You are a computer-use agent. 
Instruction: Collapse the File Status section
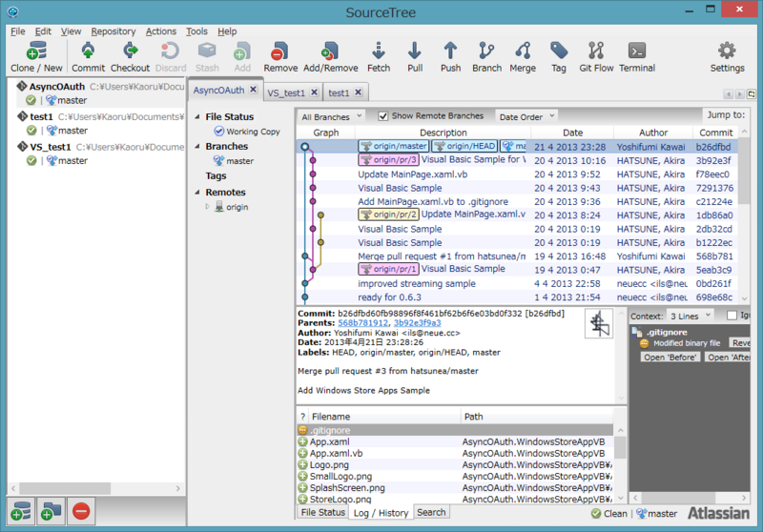pyautogui.click(x=197, y=116)
